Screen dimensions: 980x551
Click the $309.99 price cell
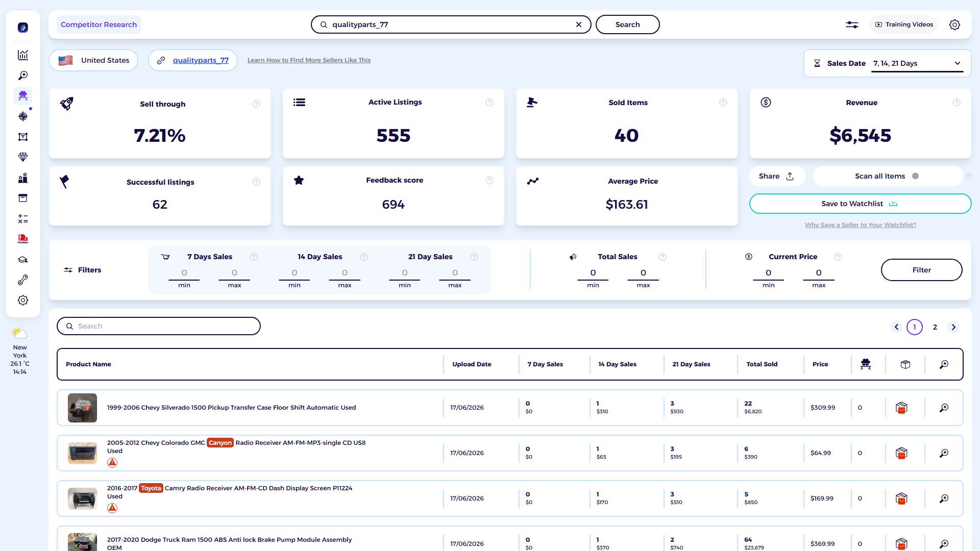pyautogui.click(x=823, y=408)
